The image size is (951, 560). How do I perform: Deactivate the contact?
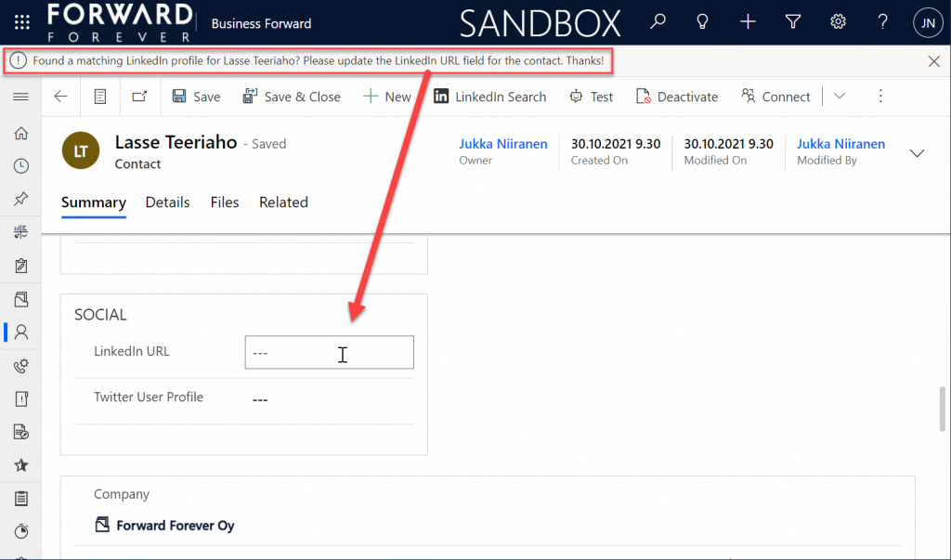tap(677, 97)
